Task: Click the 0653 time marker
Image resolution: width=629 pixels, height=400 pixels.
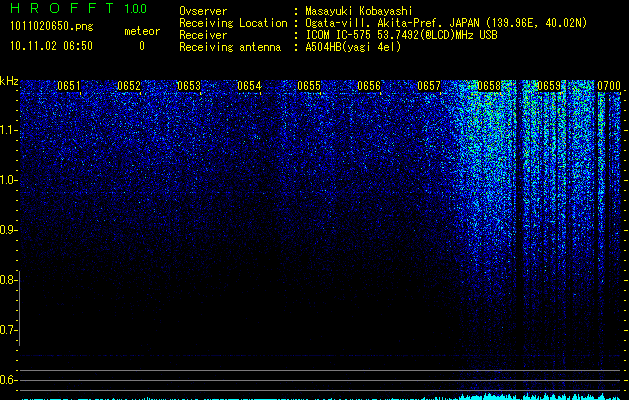Action: [x=189, y=86]
